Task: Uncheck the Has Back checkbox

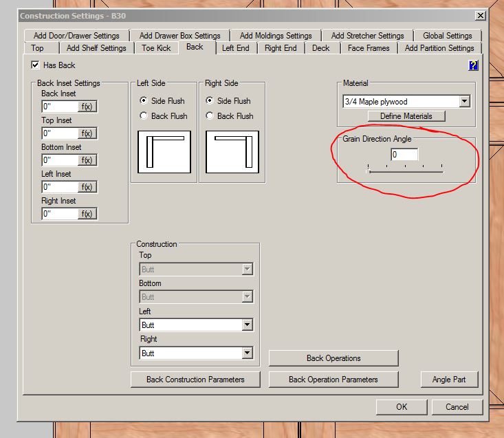Action: tap(35, 65)
